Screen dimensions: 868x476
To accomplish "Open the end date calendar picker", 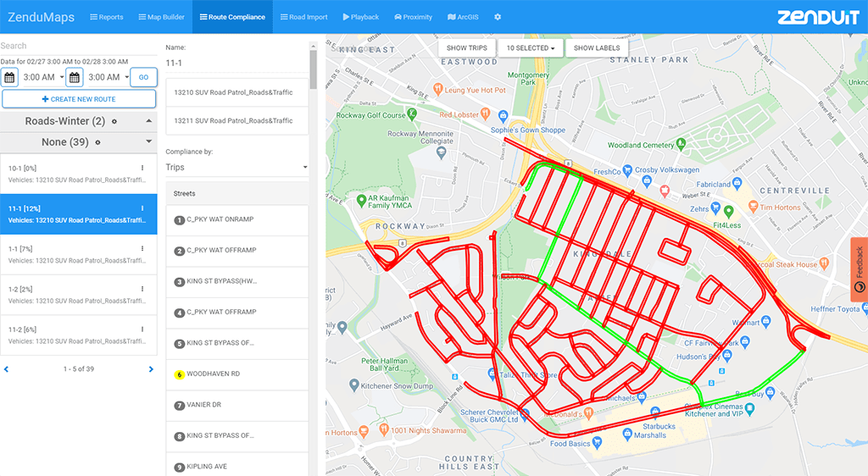I will point(75,77).
